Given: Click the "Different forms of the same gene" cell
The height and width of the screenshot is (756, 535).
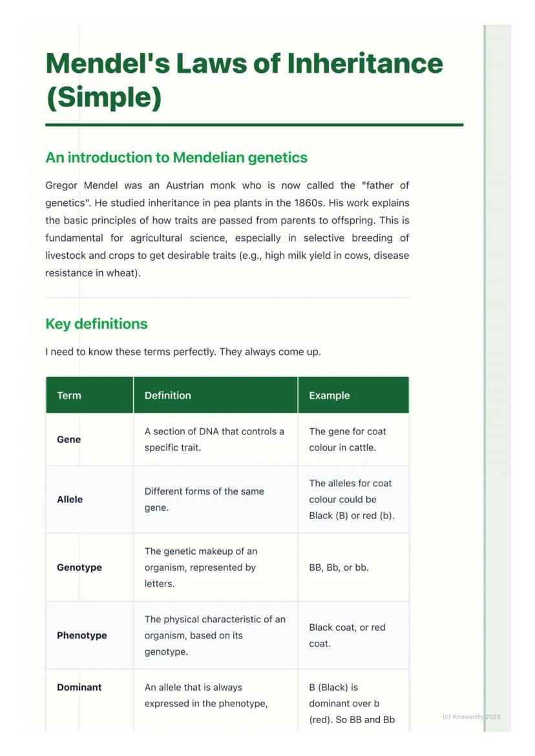Looking at the screenshot, I should coord(204,499).
